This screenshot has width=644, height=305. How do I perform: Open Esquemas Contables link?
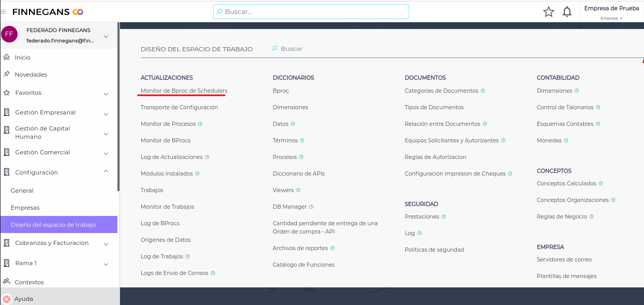tap(565, 124)
